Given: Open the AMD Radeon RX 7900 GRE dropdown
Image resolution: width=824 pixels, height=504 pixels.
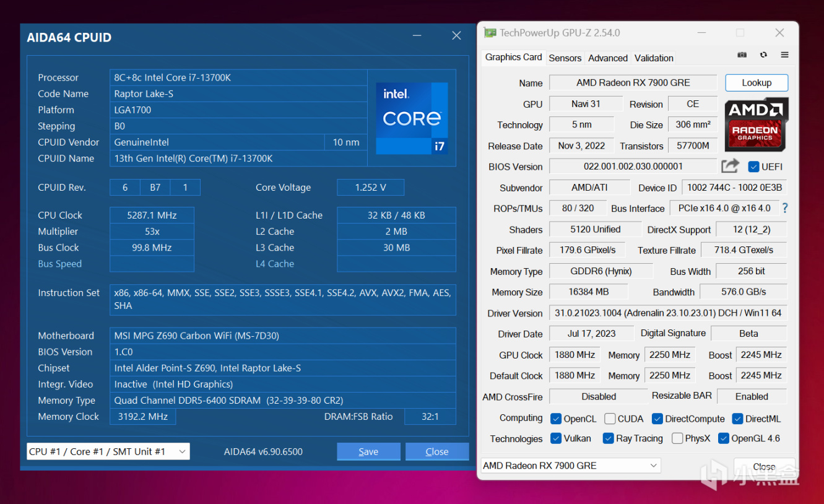Looking at the screenshot, I should [x=571, y=466].
